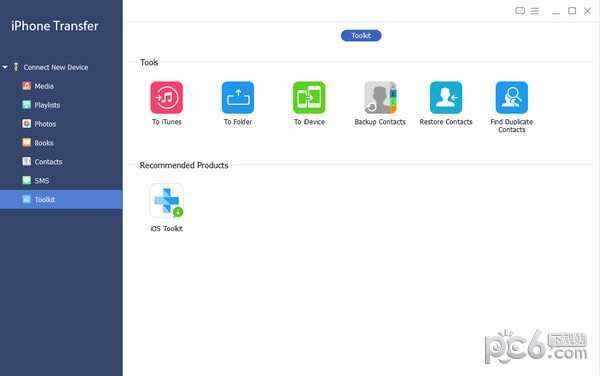Screen dimensions: 600x376
Task: Click the Toolkit sidebar icon
Action: (x=26, y=199)
